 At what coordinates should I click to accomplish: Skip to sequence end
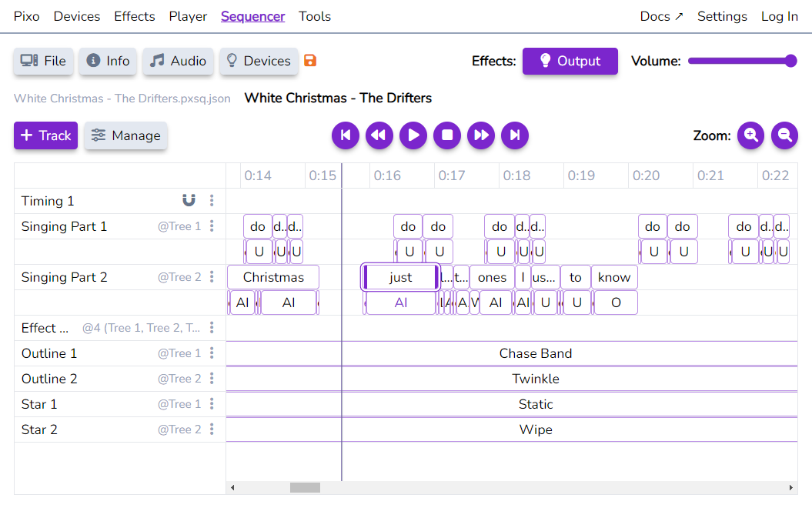point(515,135)
